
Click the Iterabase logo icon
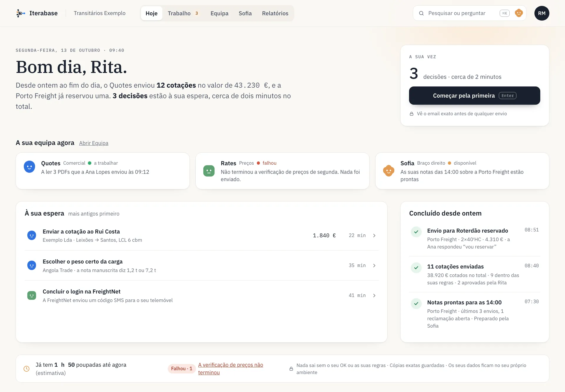[20, 13]
